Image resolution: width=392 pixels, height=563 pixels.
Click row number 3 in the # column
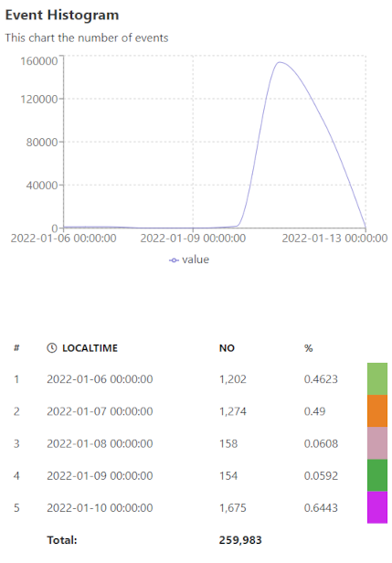pos(16,443)
